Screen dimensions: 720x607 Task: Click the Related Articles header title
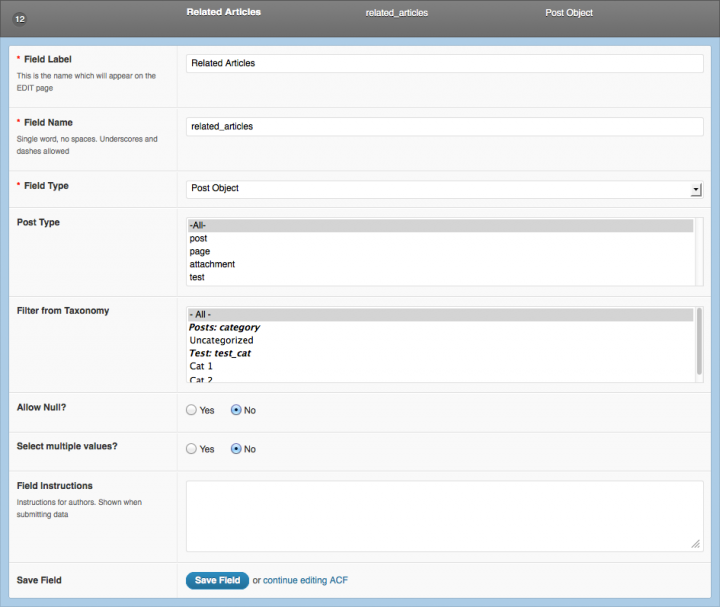click(x=224, y=12)
